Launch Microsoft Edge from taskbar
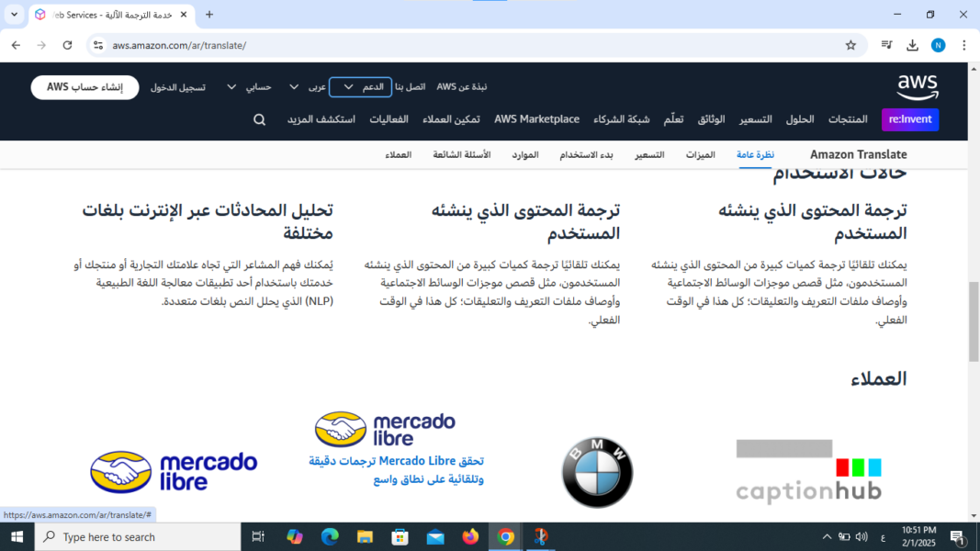The image size is (980, 551). point(330,536)
